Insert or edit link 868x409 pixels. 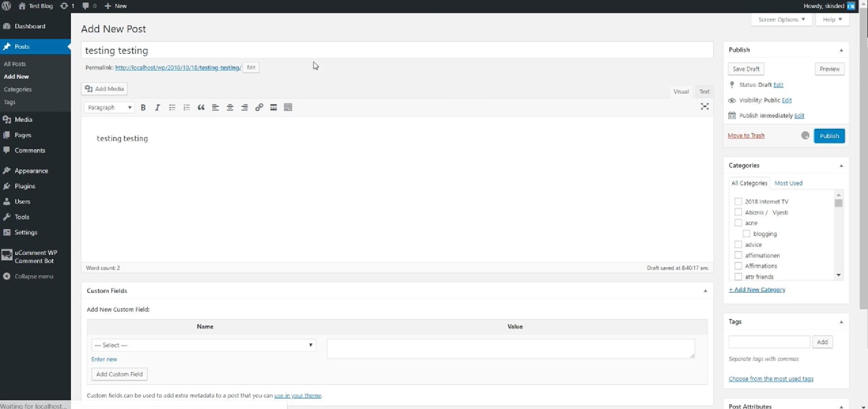coord(259,107)
